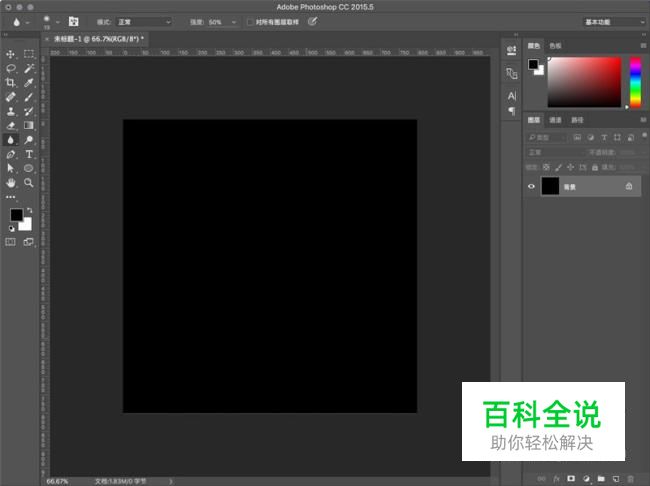Screen dimensions: 650x486
Task: Click the rainbow hue slider strip
Action: (635, 80)
